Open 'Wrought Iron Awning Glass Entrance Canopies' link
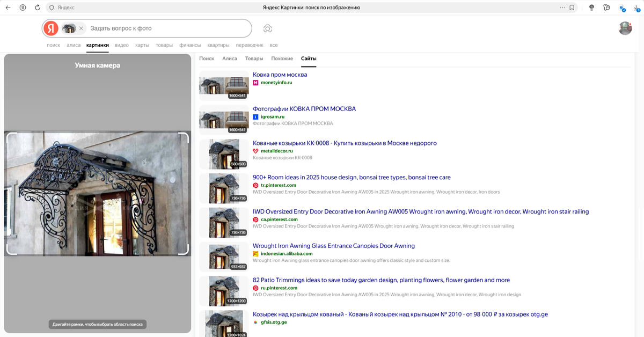Screen dimensions: 644x337 click(x=334, y=246)
